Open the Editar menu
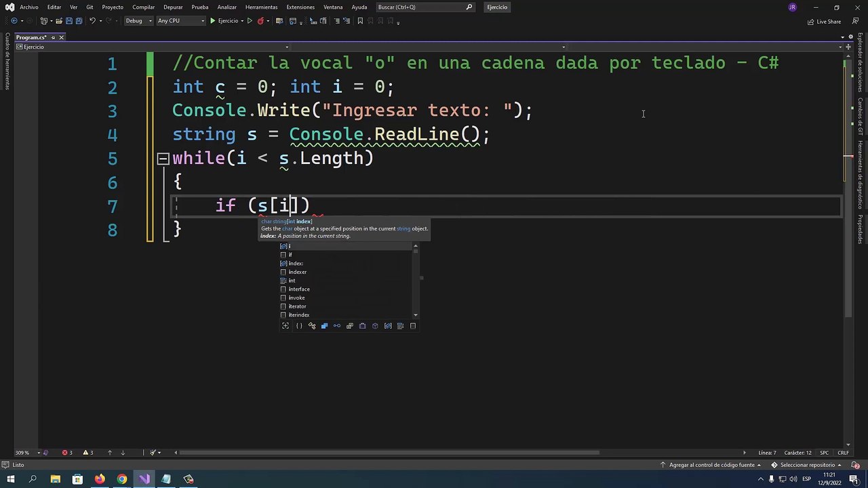Viewport: 868px width, 488px height. 54,7
